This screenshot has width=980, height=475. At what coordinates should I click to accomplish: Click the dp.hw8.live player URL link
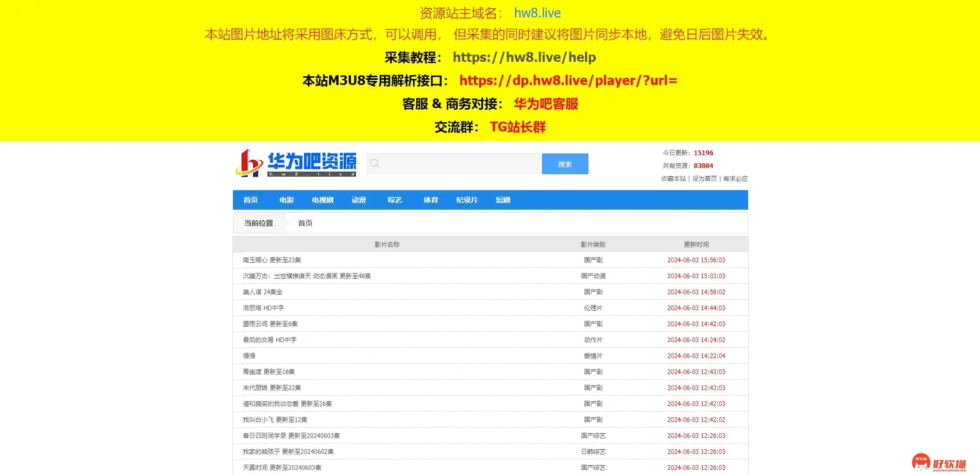click(x=568, y=80)
